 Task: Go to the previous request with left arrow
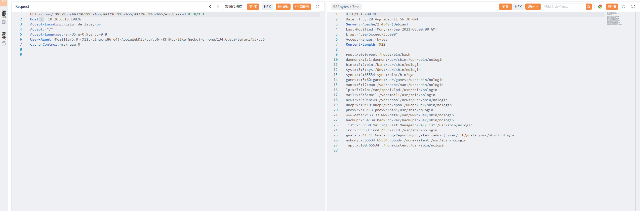[210, 7]
